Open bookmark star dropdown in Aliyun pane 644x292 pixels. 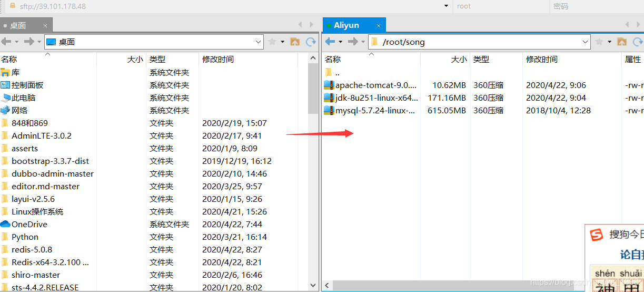(609, 42)
